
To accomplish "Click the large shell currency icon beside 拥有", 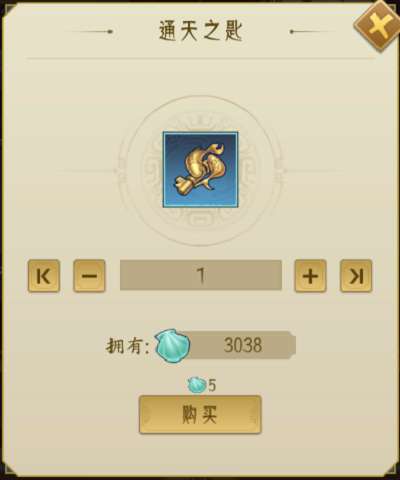I will (173, 345).
